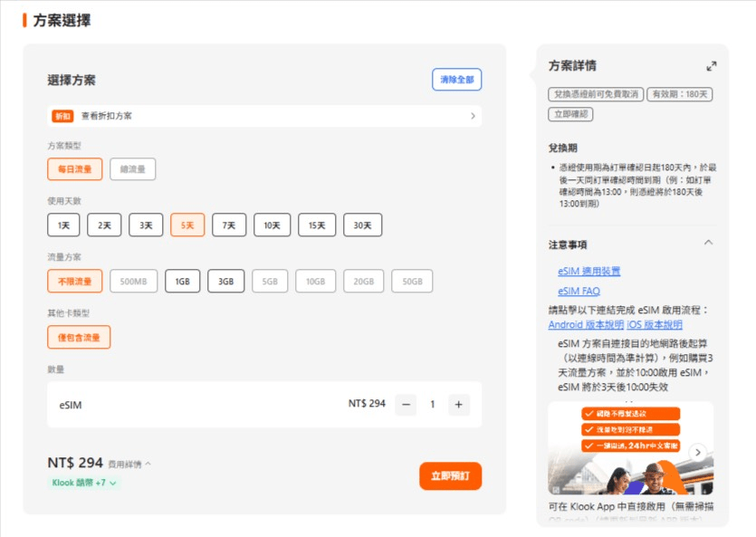This screenshot has width=756, height=537.
Task: Pick the 1GB data plan
Action: point(182,281)
